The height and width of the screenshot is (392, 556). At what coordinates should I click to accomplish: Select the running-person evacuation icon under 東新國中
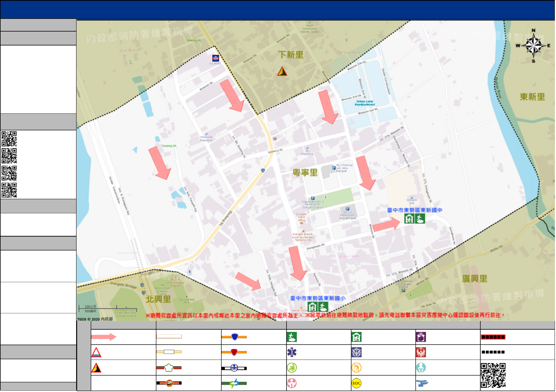(x=421, y=219)
